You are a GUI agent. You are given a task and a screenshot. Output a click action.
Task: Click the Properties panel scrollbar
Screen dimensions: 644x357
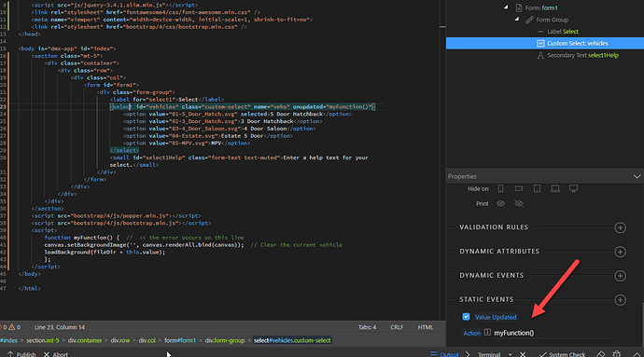click(x=642, y=324)
